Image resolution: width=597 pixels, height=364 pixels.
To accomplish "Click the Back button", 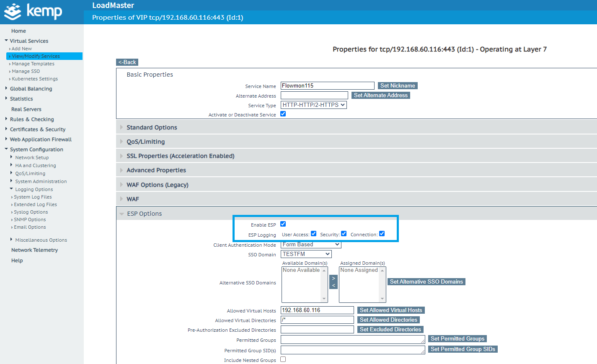I will pyautogui.click(x=127, y=62).
